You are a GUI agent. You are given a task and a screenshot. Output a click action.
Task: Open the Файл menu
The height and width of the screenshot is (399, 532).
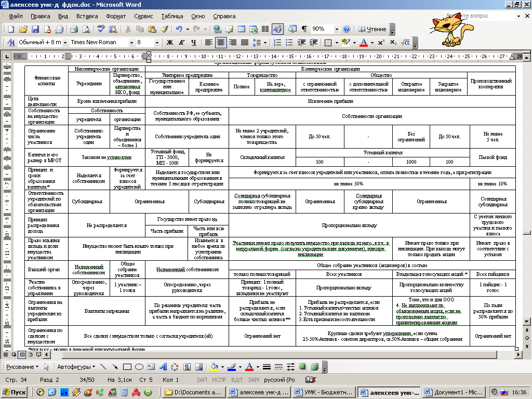[16, 16]
